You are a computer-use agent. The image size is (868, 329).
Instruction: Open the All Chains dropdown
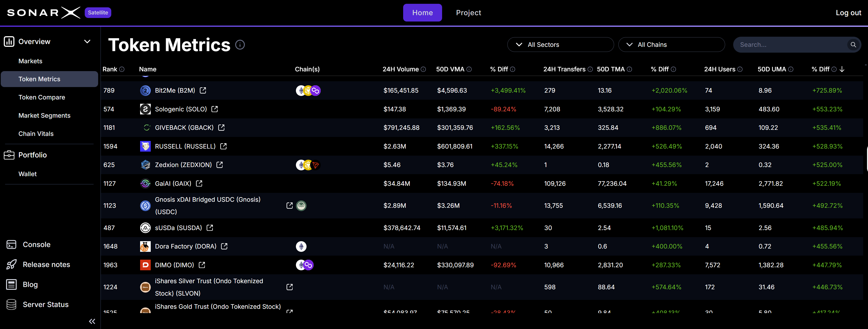pyautogui.click(x=671, y=45)
